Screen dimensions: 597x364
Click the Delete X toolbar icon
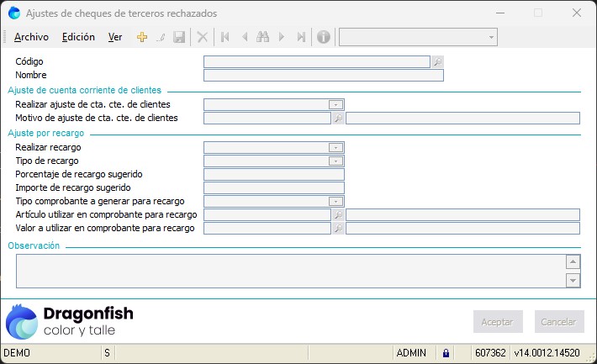click(202, 37)
